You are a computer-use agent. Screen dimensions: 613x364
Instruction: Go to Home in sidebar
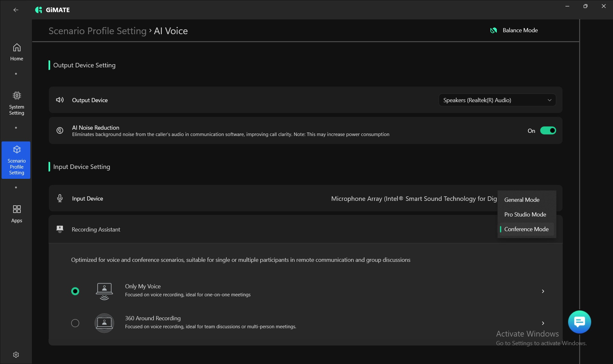(17, 52)
